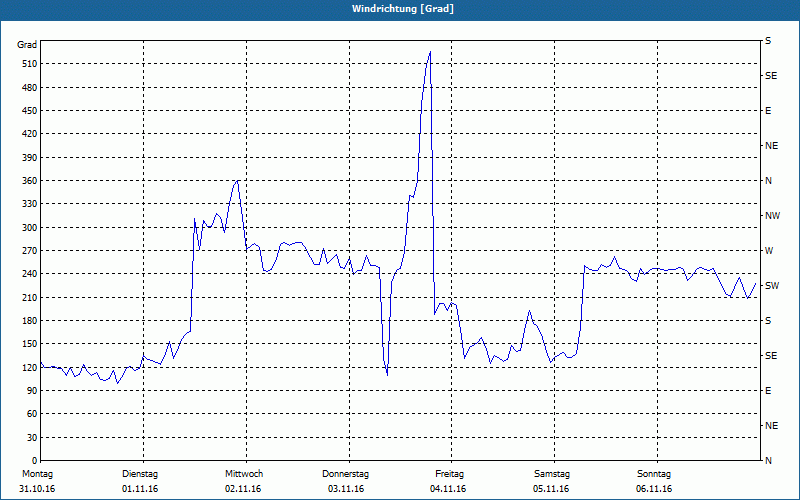Click the 0 y-axis tick label

pyautogui.click(x=35, y=461)
